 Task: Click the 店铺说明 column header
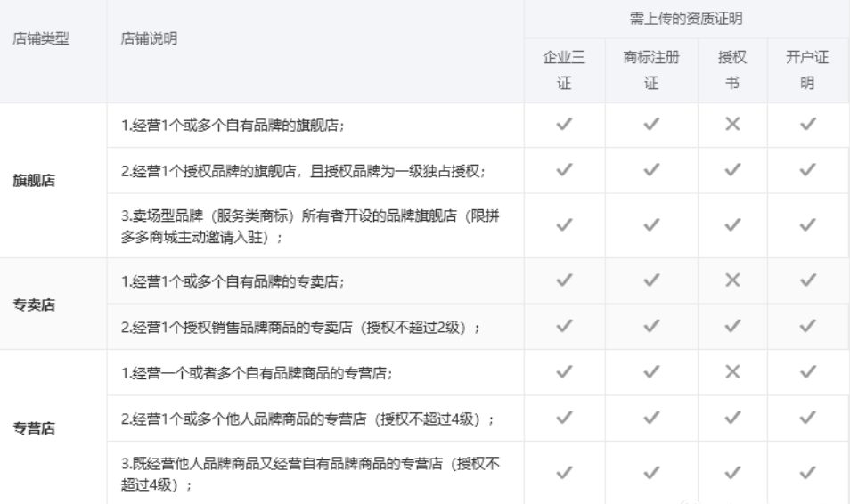click(148, 41)
